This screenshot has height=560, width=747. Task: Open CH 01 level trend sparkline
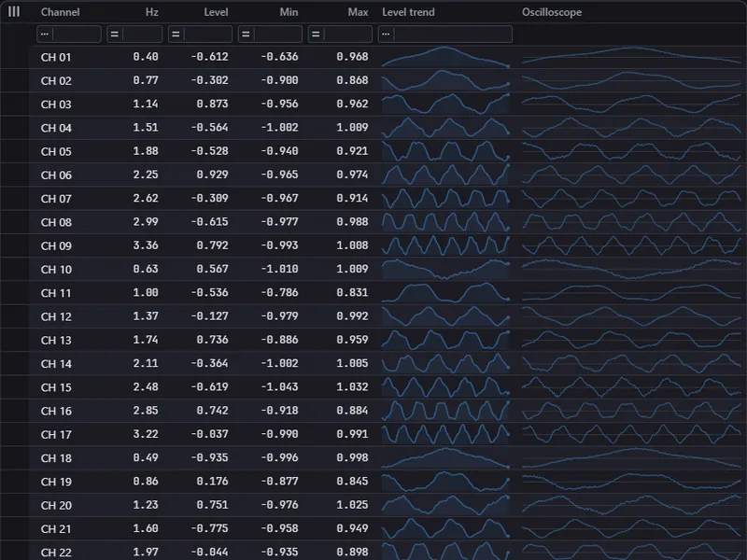(x=446, y=57)
